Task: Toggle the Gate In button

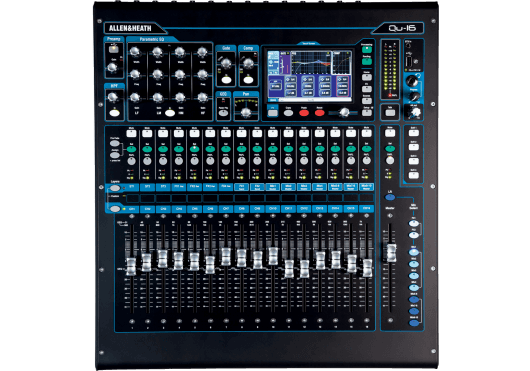Action: 226,80
